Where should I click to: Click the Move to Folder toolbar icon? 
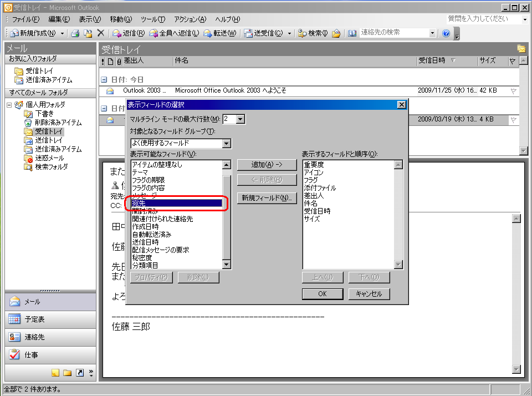[x=88, y=33]
